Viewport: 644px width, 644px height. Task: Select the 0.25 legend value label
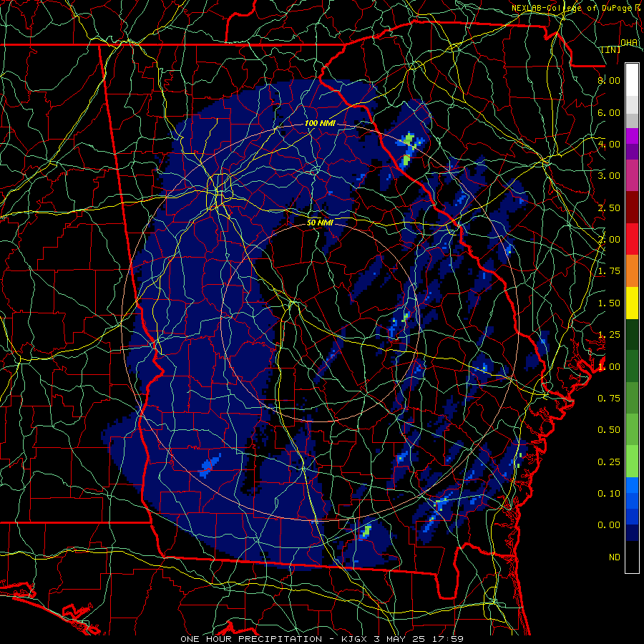click(609, 462)
